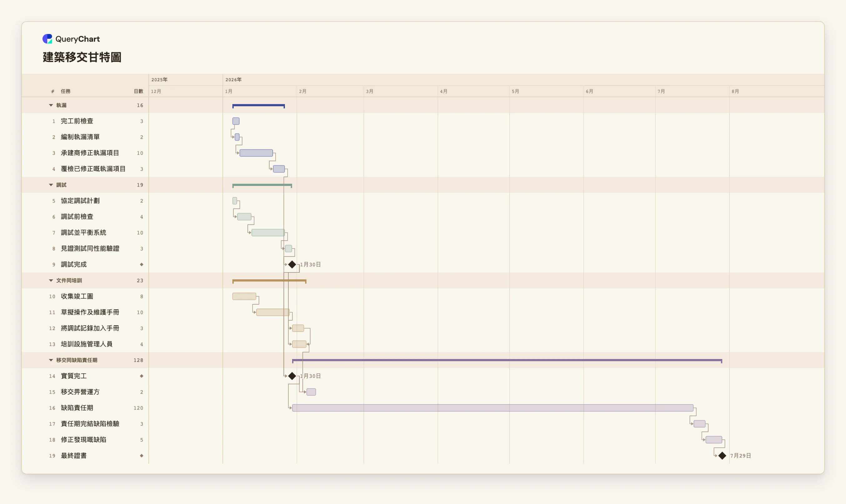Select the 培訓設施管理人員 Gantt bar

tap(299, 344)
